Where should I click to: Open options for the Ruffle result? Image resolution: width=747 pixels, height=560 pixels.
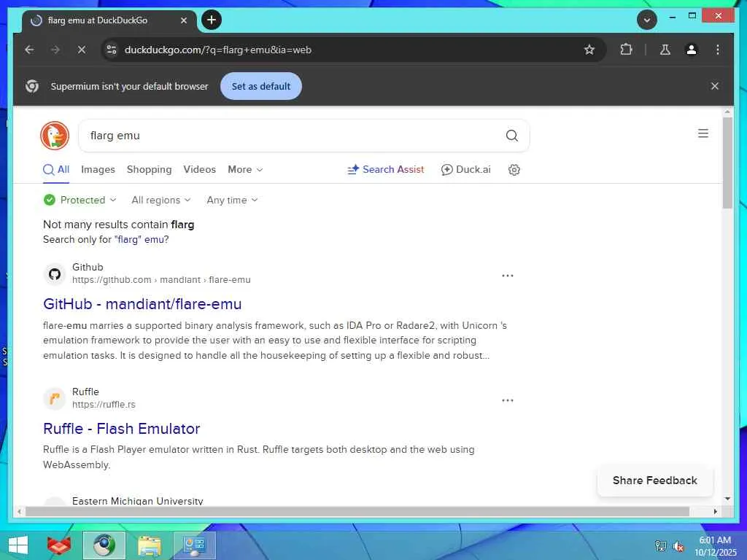click(x=508, y=400)
